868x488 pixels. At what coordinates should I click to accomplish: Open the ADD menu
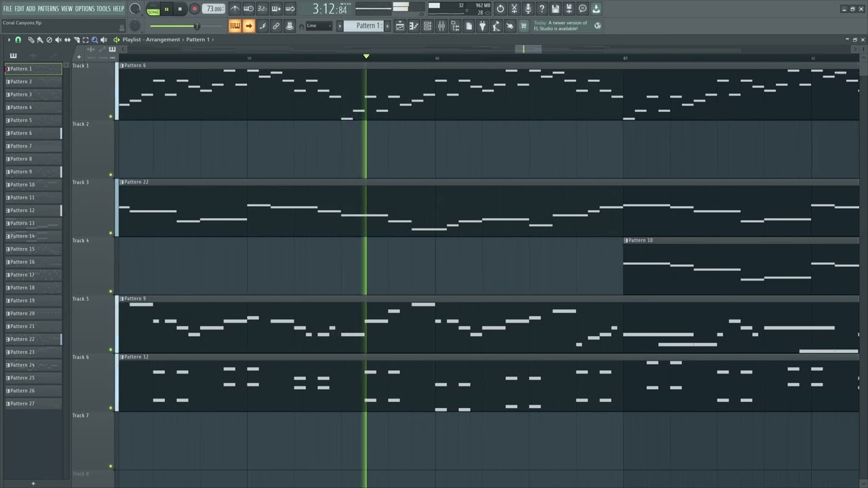(x=31, y=9)
